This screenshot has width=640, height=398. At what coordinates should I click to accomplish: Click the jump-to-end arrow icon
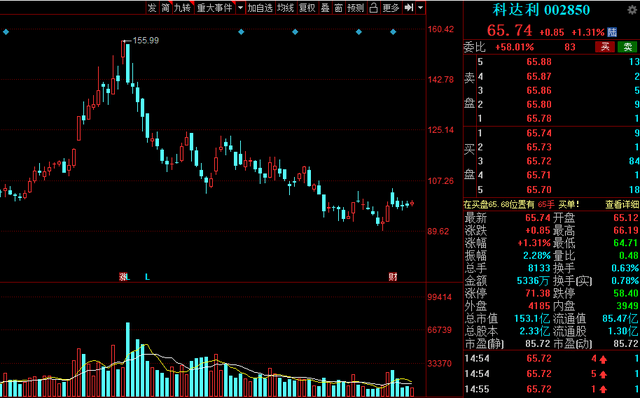[x=409, y=8]
